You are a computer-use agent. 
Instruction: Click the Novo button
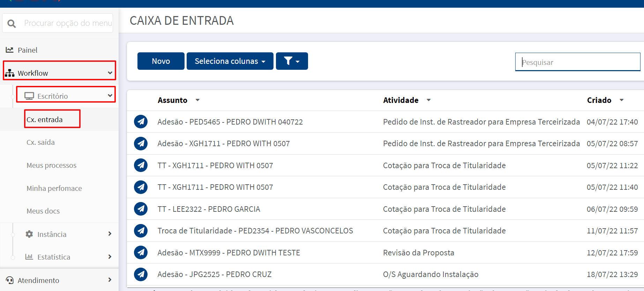[161, 61]
